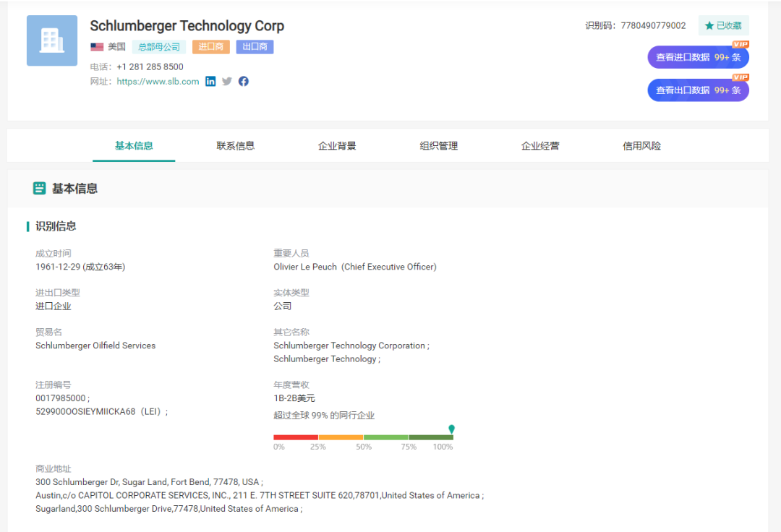Click Olivier Le Peuch executive name
Screen dimensions: 781x532
[305, 267]
